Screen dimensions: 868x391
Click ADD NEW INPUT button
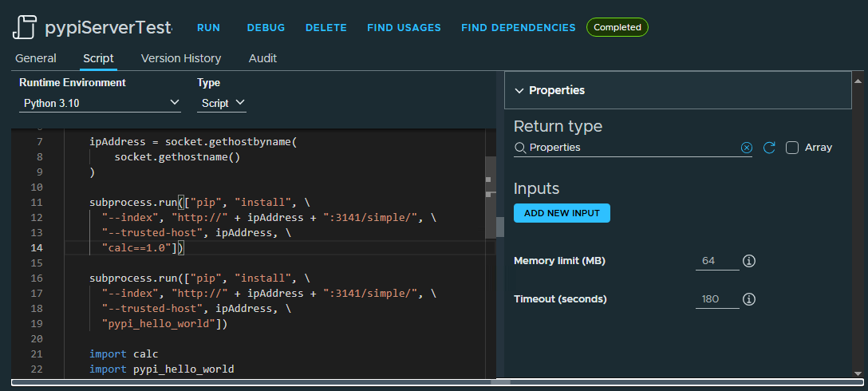[x=562, y=213]
